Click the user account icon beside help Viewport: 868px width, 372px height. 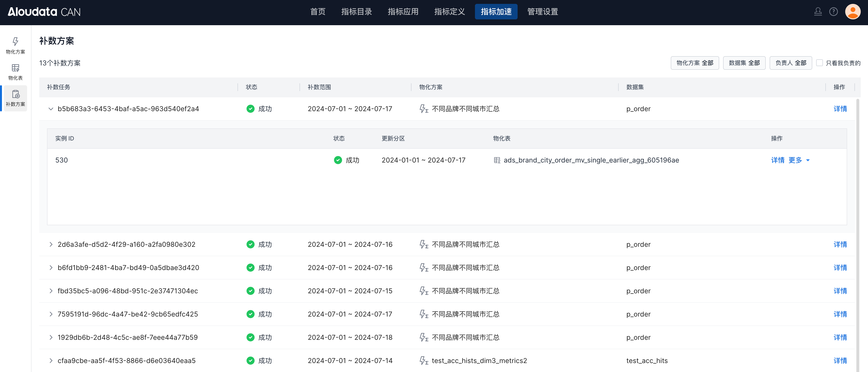point(818,12)
